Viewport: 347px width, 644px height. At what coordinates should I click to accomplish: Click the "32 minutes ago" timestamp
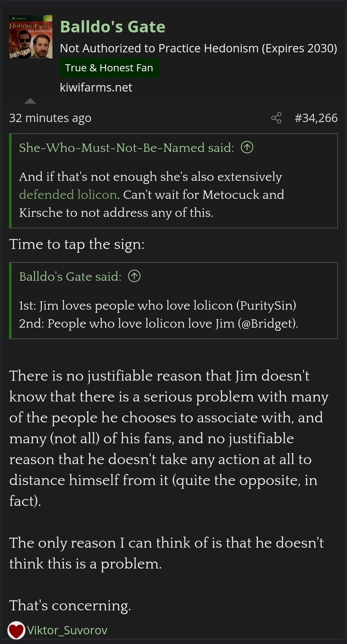[x=50, y=118]
